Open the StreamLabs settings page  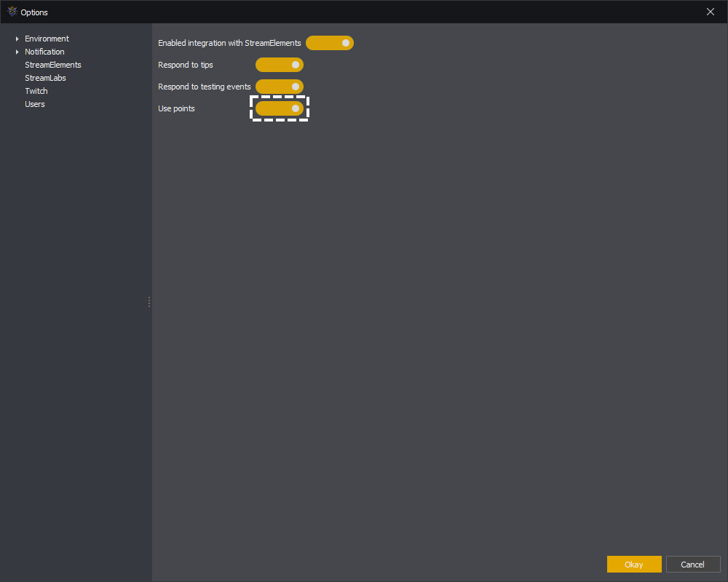[x=45, y=78]
